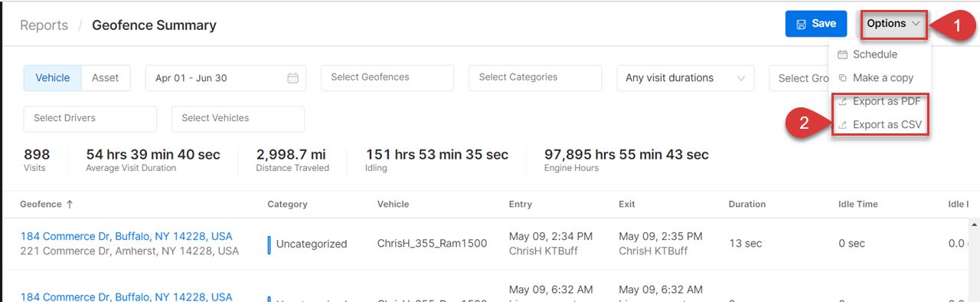Screen dimensions: 980x302
Task: Go to Reports breadcrumb
Action: (44, 25)
